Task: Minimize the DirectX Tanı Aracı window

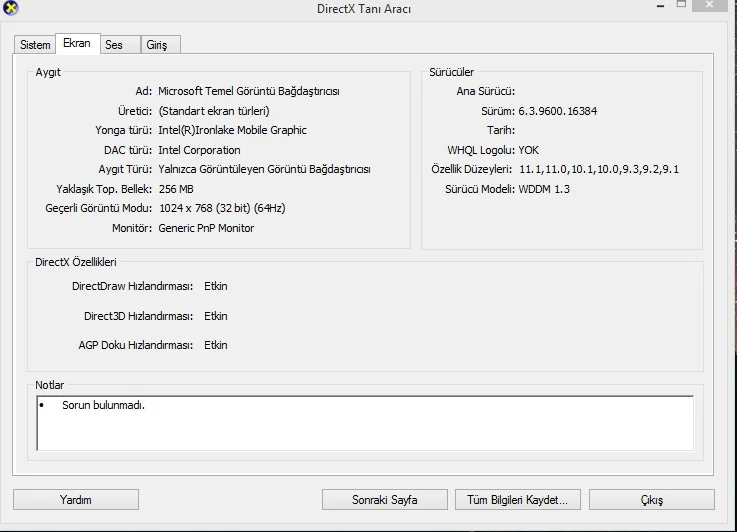Action: (660, 6)
